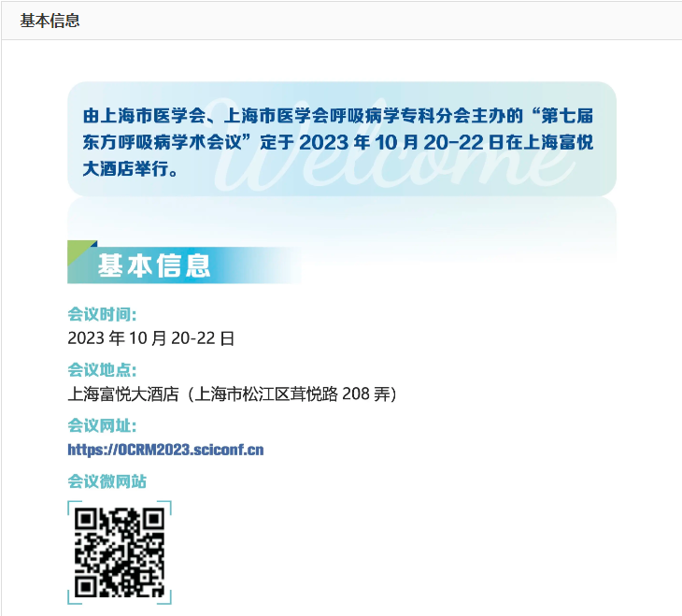
Task: Click the 上海富悦大酒店 address line
Action: point(233,394)
